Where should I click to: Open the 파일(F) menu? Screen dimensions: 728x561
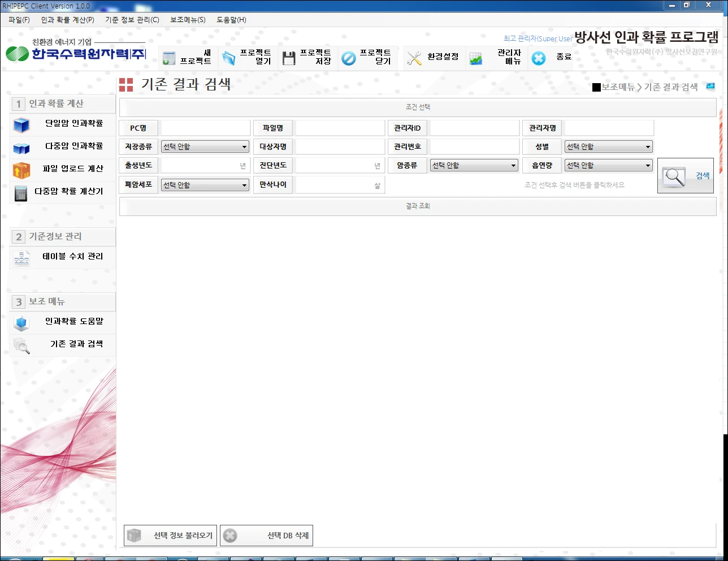(19, 20)
